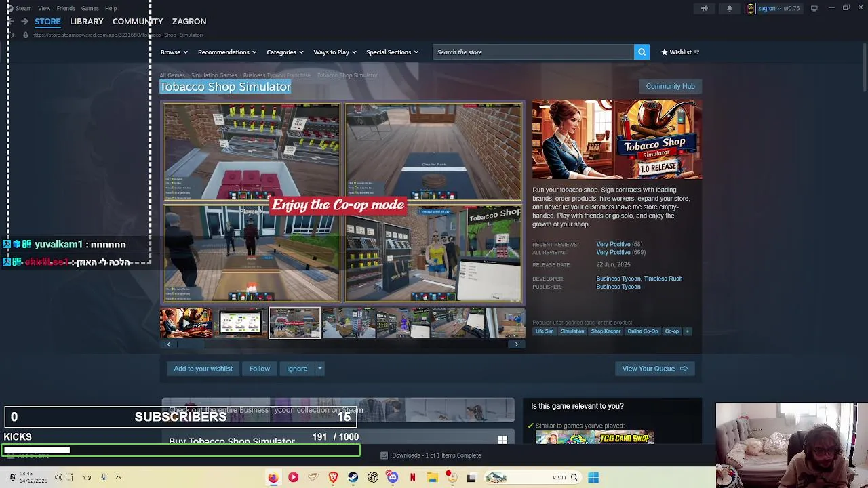This screenshot has width=868, height=488.
Task: Switch to the STORE tab
Action: [47, 22]
